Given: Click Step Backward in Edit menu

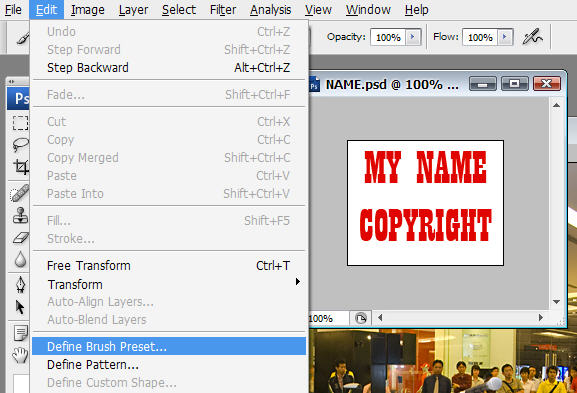Looking at the screenshot, I should pos(169,68).
